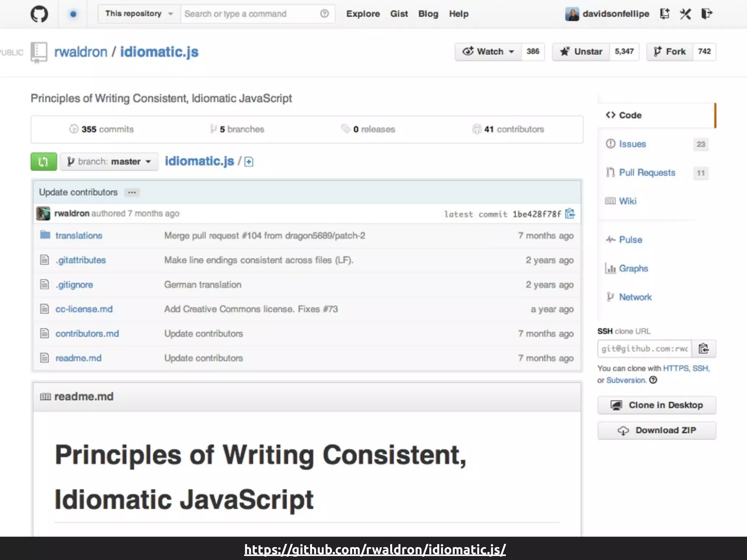The height and width of the screenshot is (560, 747).
Task: Open the Pulse tab
Action: (630, 240)
